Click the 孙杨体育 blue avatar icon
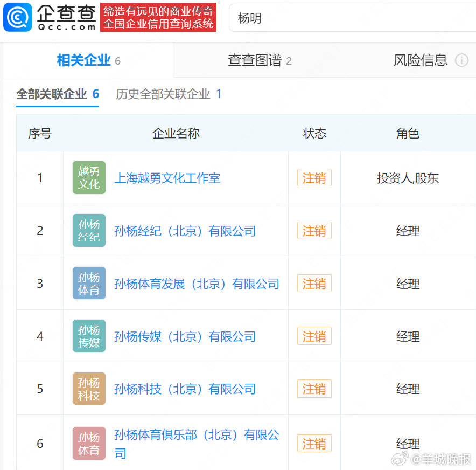 (88, 283)
